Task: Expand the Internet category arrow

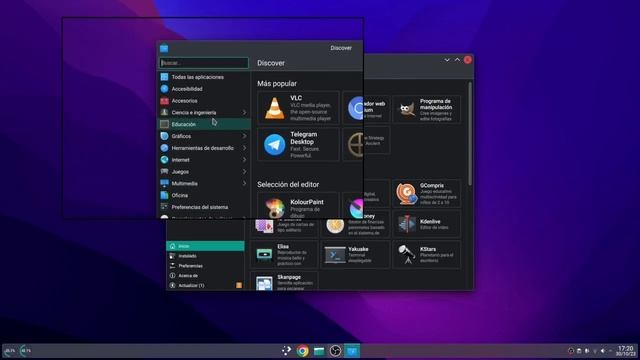Action: (x=244, y=160)
